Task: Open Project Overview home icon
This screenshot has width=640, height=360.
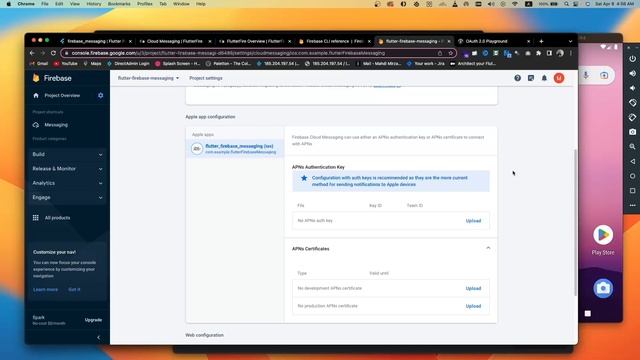Action: 36,96
